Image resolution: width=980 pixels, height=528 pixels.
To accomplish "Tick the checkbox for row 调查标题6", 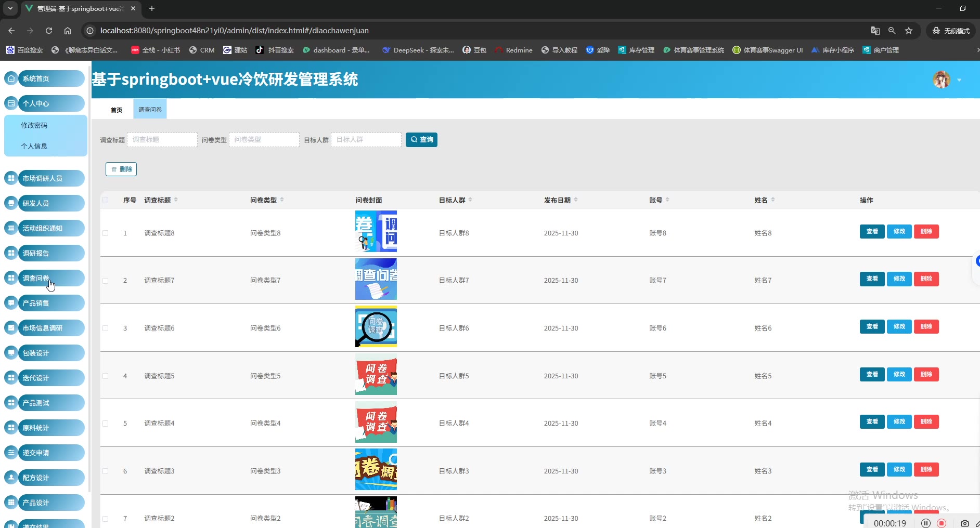I will 106,328.
